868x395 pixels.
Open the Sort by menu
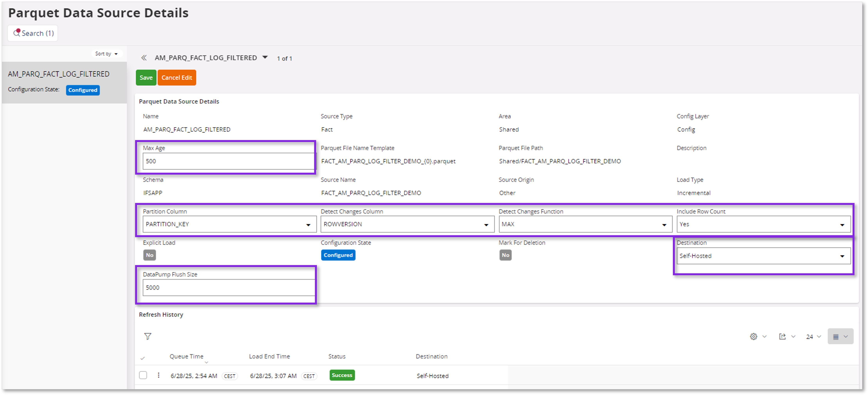click(x=106, y=54)
